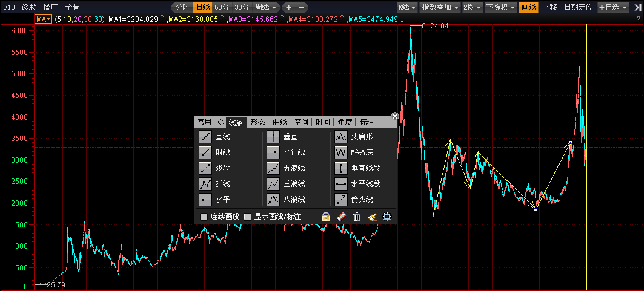Click the question mark help icon

[x=639, y=19]
